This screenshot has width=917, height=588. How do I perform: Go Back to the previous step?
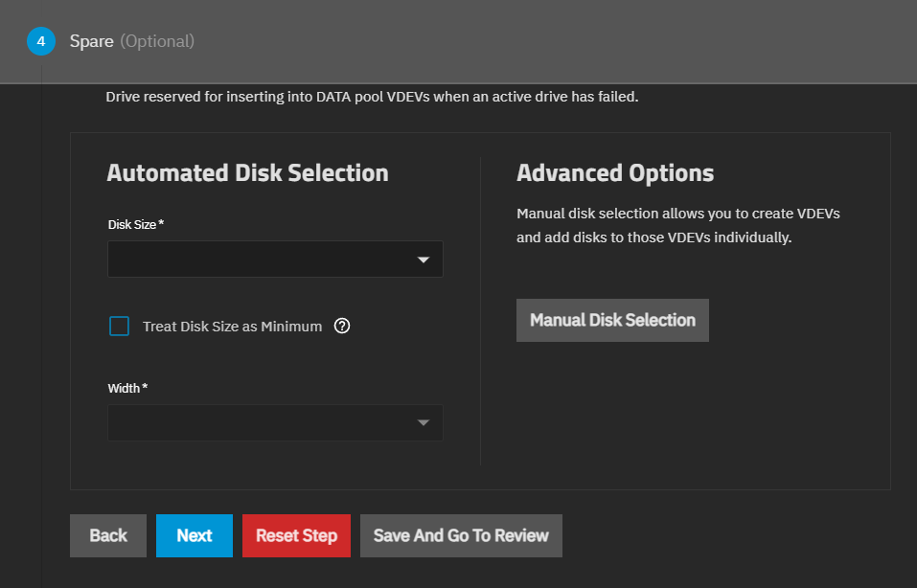pyautogui.click(x=108, y=535)
